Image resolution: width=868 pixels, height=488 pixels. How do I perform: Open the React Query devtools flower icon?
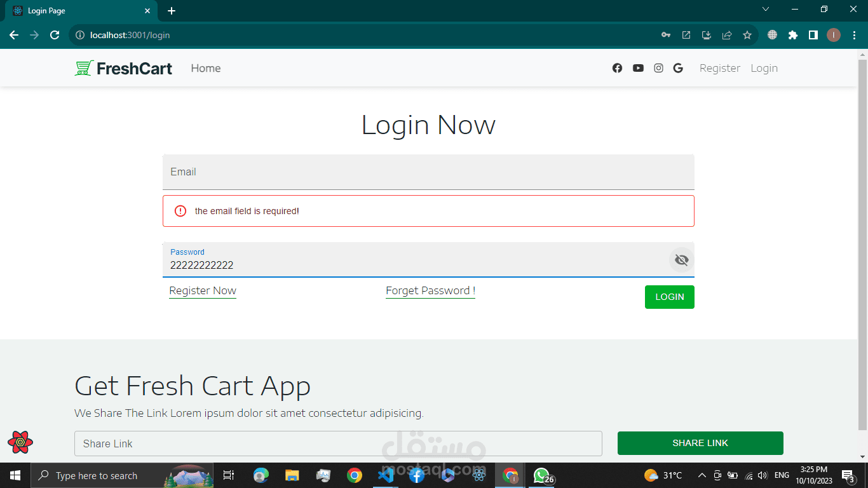20,442
